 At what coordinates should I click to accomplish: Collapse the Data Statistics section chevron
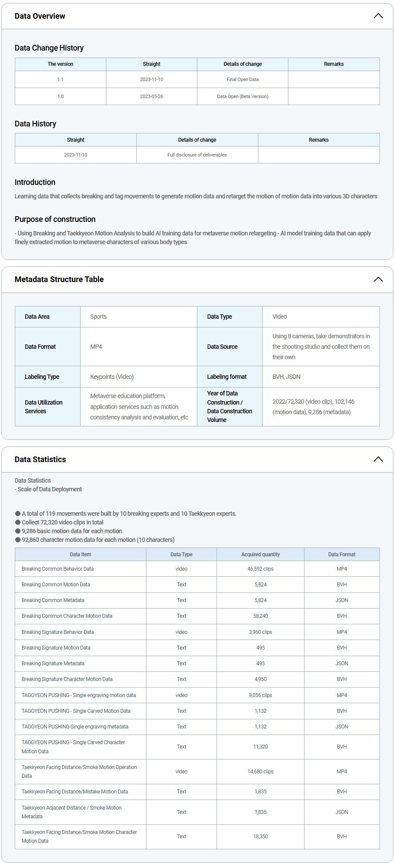click(378, 460)
